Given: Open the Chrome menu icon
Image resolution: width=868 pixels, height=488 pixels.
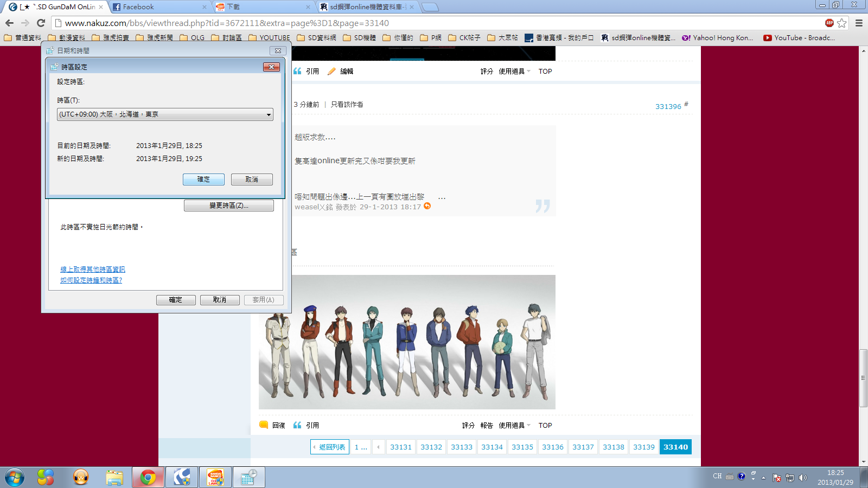Looking at the screenshot, I should pos(859,23).
